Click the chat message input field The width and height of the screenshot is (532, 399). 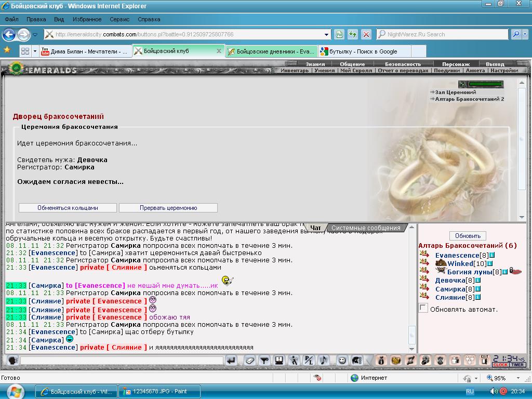[122, 361]
